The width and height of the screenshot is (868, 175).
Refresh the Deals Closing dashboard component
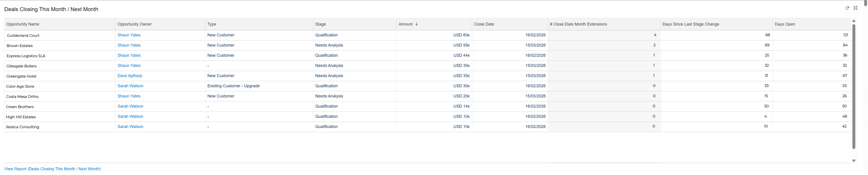[847, 8]
